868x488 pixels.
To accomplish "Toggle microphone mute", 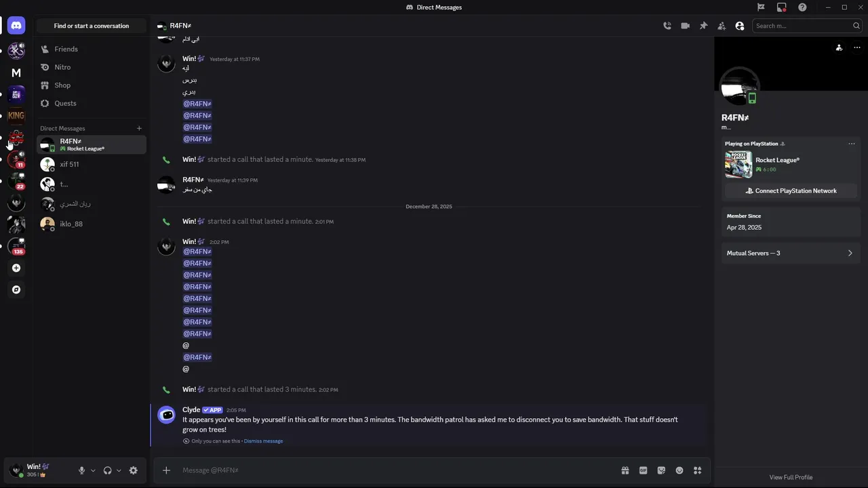I will pos(81,470).
